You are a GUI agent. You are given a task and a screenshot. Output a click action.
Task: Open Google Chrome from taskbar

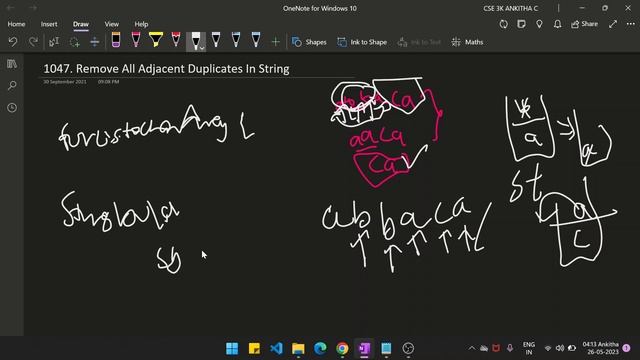click(342, 349)
